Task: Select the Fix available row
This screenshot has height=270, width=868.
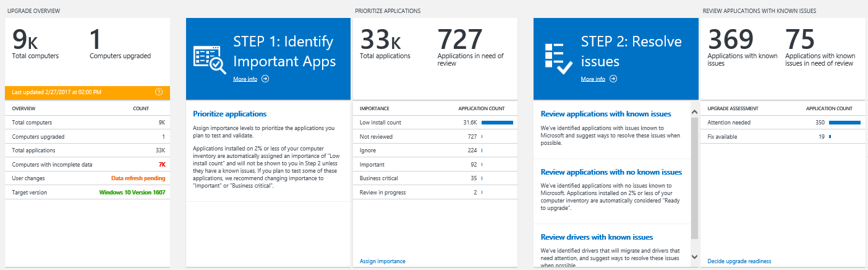Action: [781, 136]
